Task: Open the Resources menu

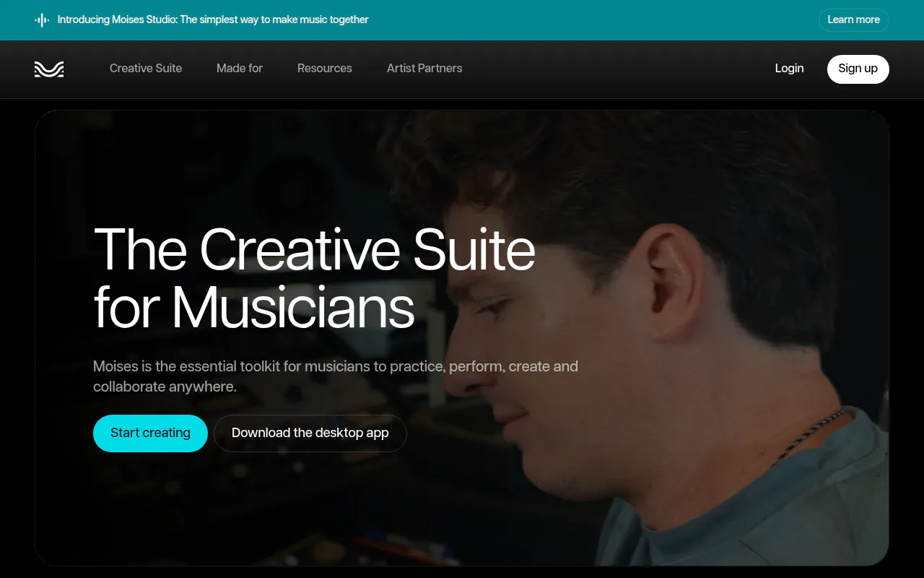Action: click(x=325, y=69)
